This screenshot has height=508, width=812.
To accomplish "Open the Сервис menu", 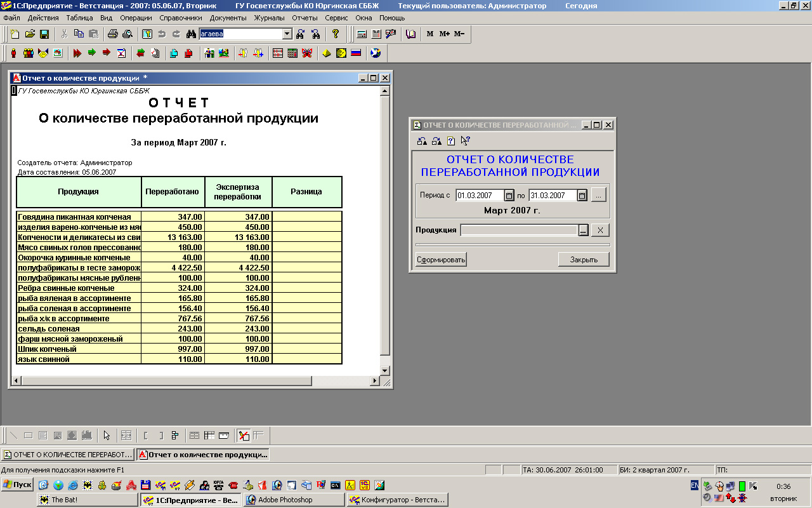I will point(336,18).
